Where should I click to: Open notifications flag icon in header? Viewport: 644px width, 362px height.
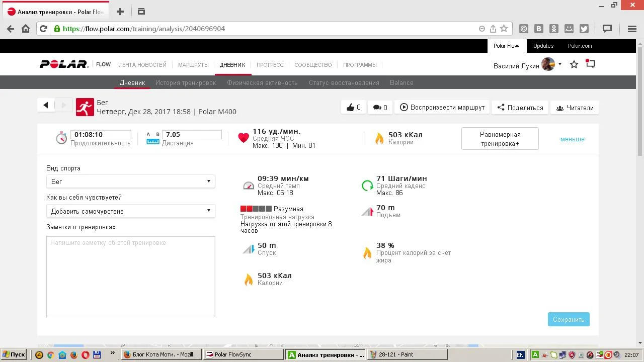tap(590, 64)
